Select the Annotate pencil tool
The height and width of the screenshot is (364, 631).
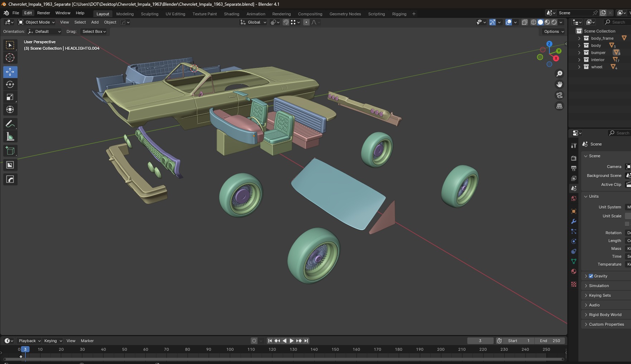[10, 124]
